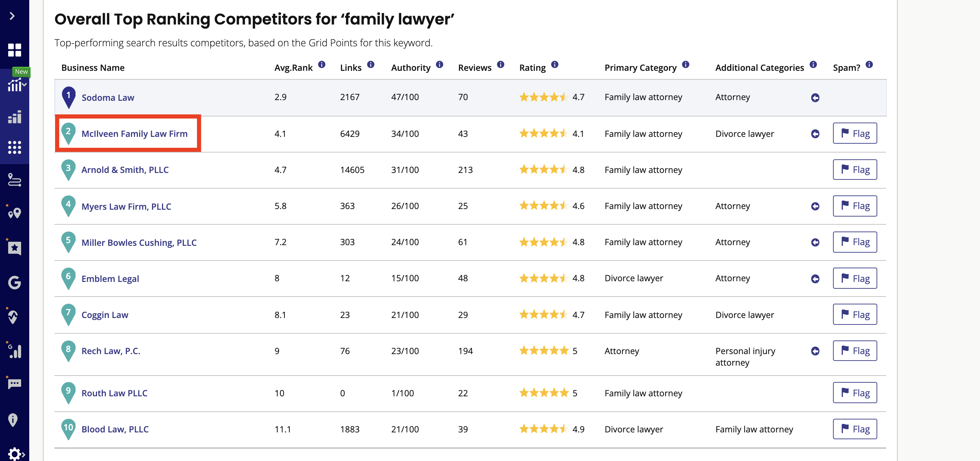Open the map pins location sidebar icon

14,213
